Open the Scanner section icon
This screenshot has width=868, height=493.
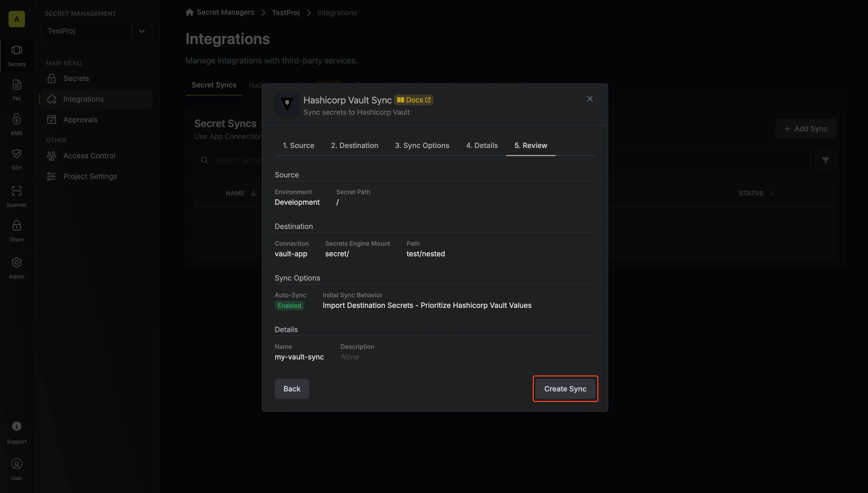16,191
